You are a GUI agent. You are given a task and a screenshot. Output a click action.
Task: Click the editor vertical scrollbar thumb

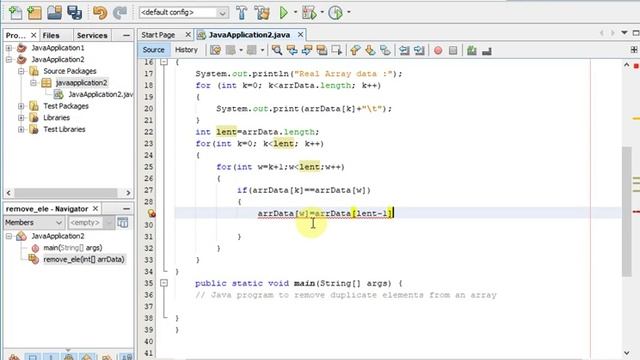(x=627, y=212)
